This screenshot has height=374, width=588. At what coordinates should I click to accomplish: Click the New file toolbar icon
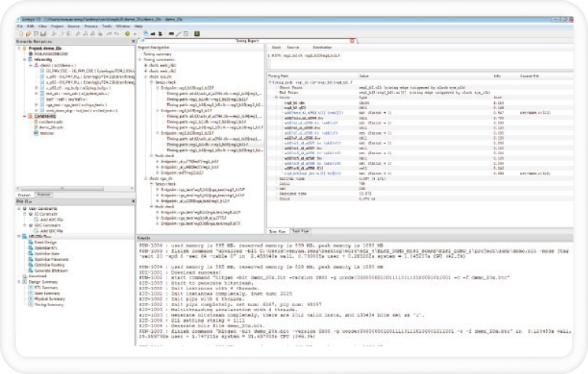coord(21,34)
